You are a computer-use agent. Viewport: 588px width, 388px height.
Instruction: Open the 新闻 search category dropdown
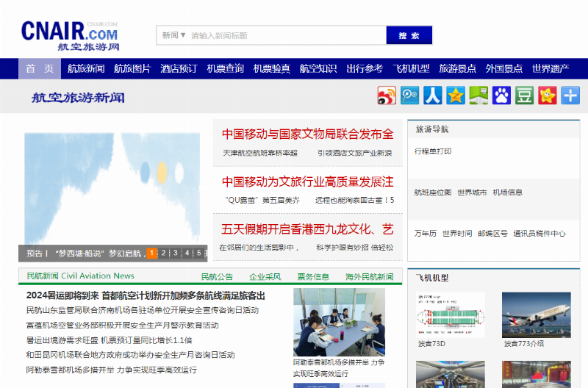coord(173,35)
